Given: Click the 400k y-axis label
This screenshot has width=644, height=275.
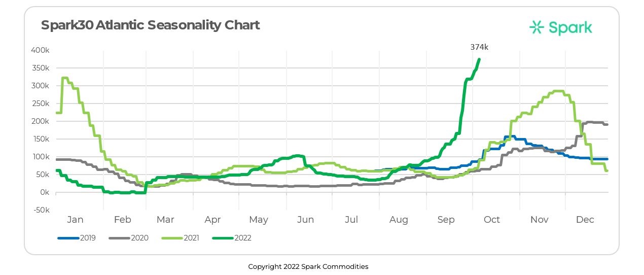Looking at the screenshot, I should click(x=40, y=50).
